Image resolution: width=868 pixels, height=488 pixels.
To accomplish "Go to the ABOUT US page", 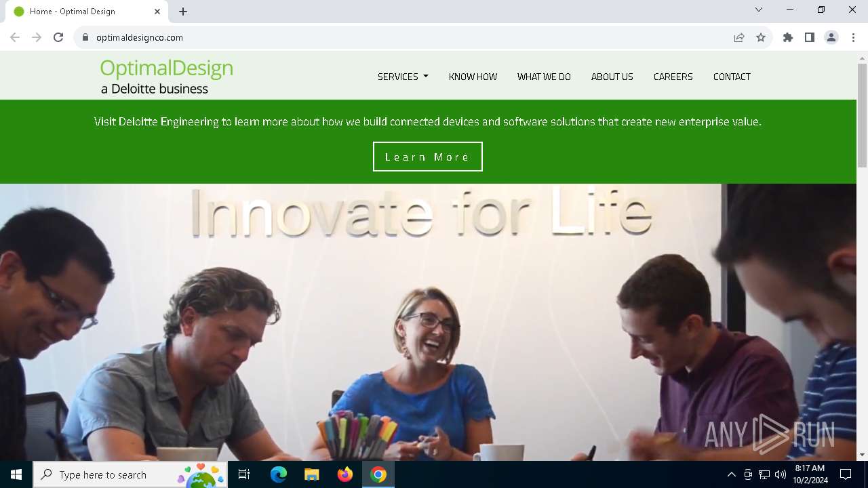I will click(x=612, y=77).
